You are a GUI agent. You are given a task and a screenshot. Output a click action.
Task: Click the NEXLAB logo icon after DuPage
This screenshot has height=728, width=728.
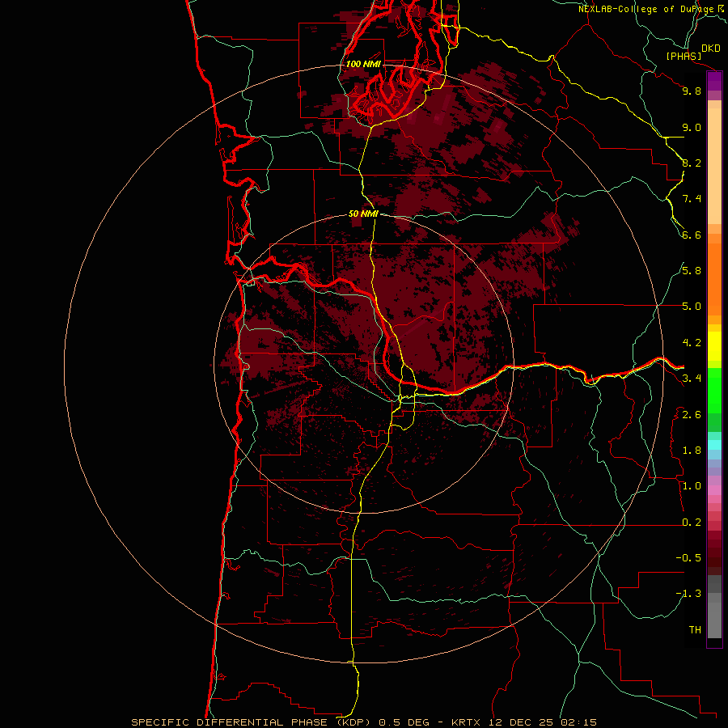(x=721, y=8)
